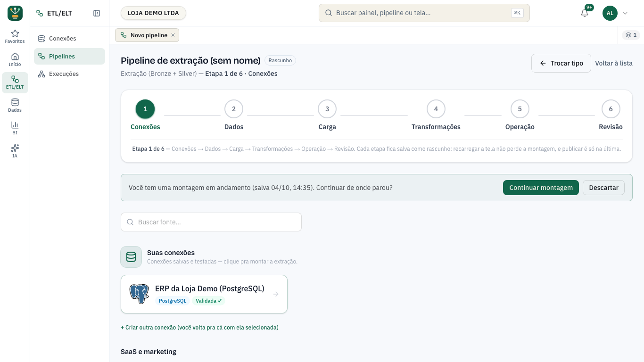Click Criar outra conexão link
644x362 pixels.
coord(199,328)
